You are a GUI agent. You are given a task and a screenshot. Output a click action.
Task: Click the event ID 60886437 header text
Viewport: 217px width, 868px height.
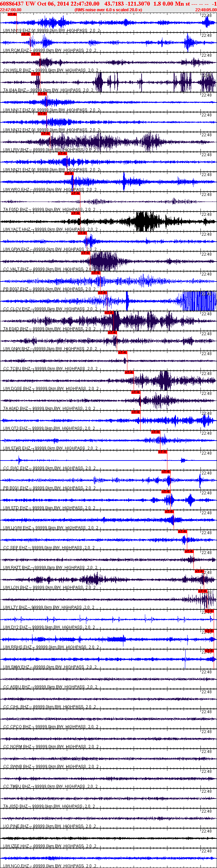[x=12, y=3]
